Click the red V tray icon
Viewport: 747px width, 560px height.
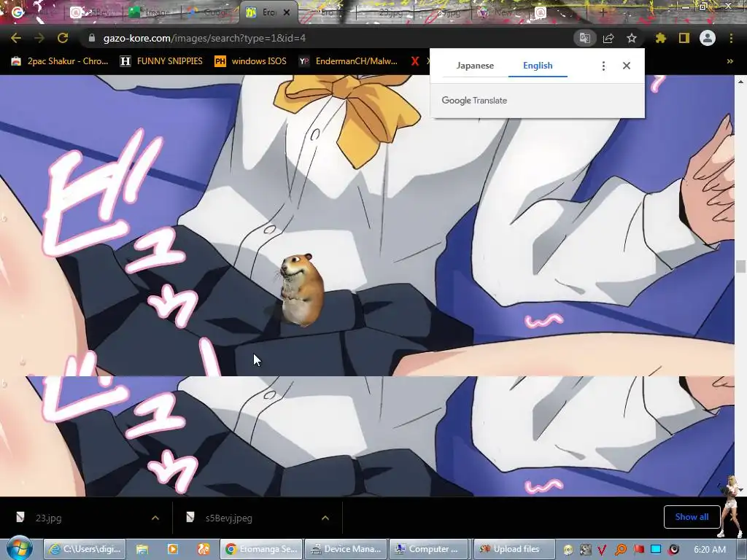(602, 550)
